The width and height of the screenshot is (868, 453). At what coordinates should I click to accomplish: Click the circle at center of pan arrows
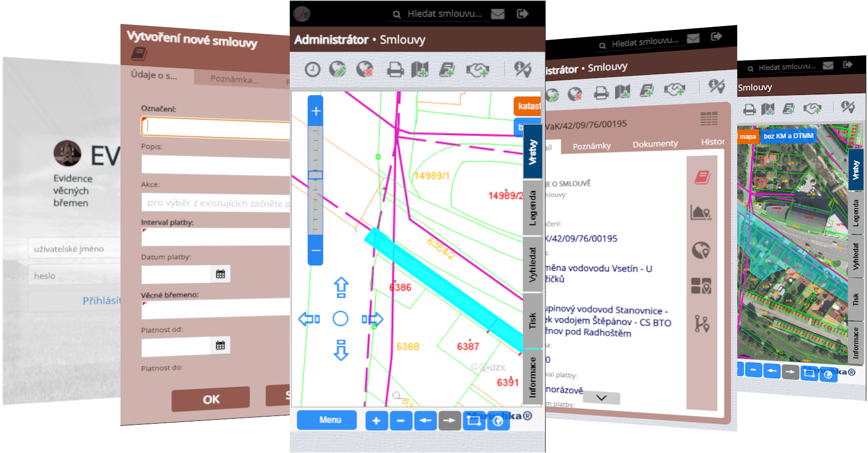coord(341,318)
